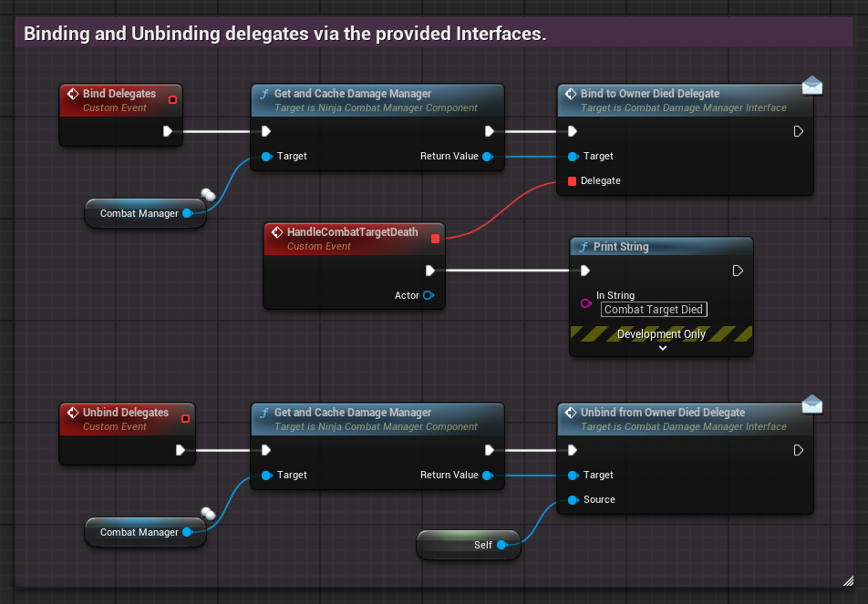The width and height of the screenshot is (868, 604).
Task: Click the Bind Delegates execution output pin
Action: coord(168,131)
